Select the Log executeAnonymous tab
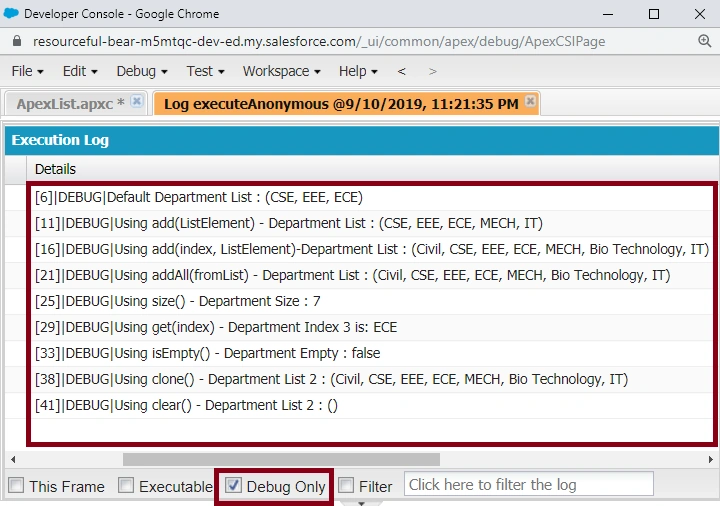The height and width of the screenshot is (506, 720). coord(341,104)
